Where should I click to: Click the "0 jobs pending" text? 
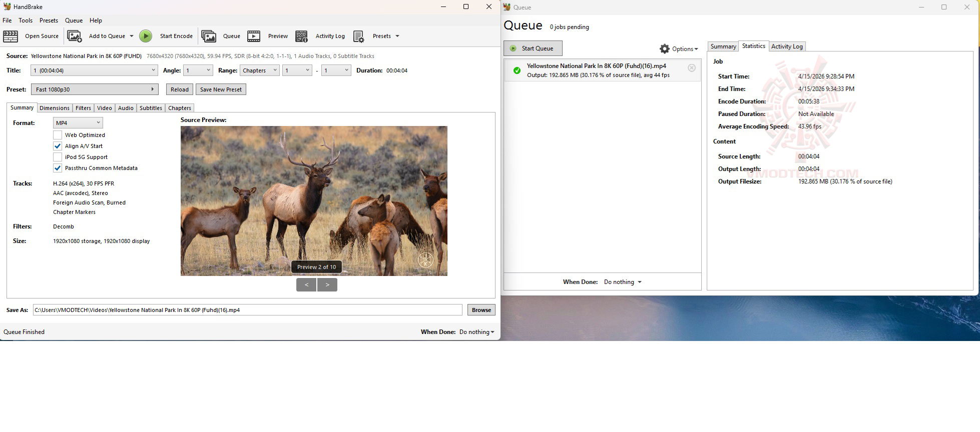click(x=570, y=27)
